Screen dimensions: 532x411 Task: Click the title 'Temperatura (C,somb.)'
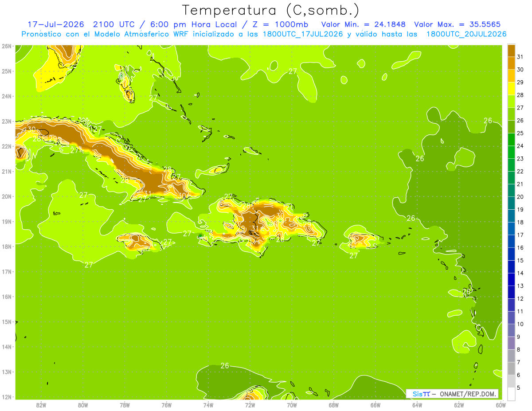270,10
